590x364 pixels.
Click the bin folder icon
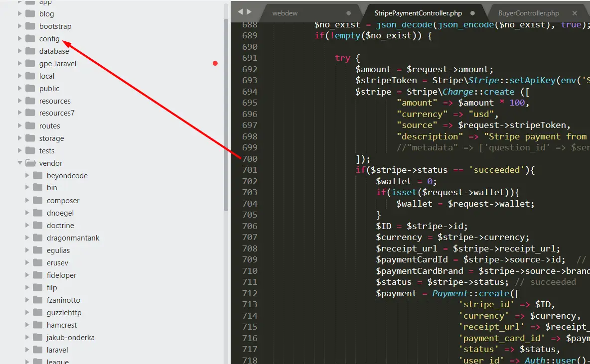[38, 187]
